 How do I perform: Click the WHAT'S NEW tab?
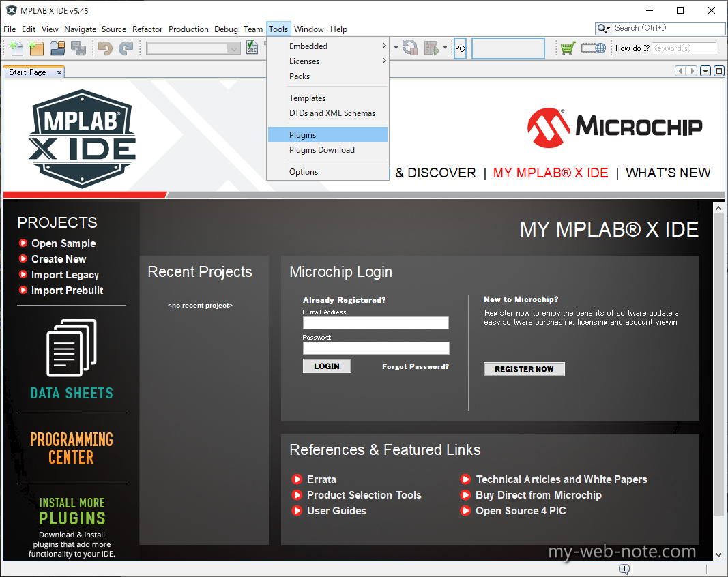coord(668,173)
